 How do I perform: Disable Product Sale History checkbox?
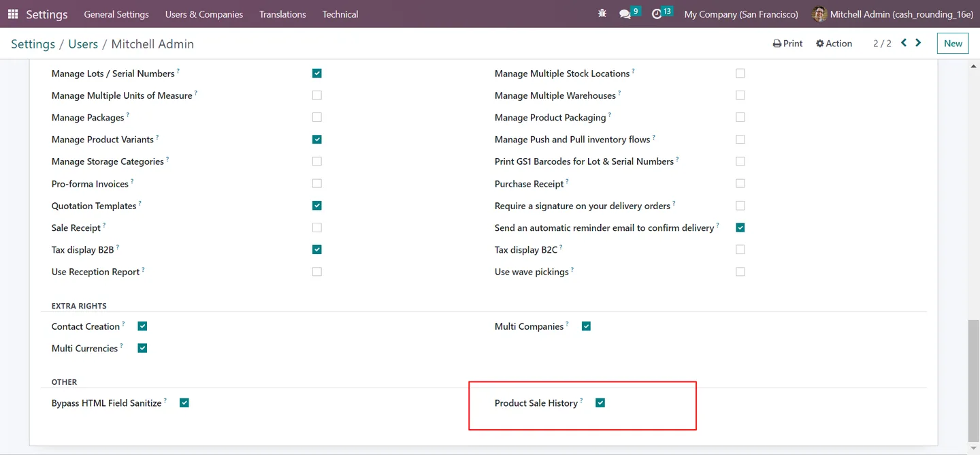[x=600, y=403]
